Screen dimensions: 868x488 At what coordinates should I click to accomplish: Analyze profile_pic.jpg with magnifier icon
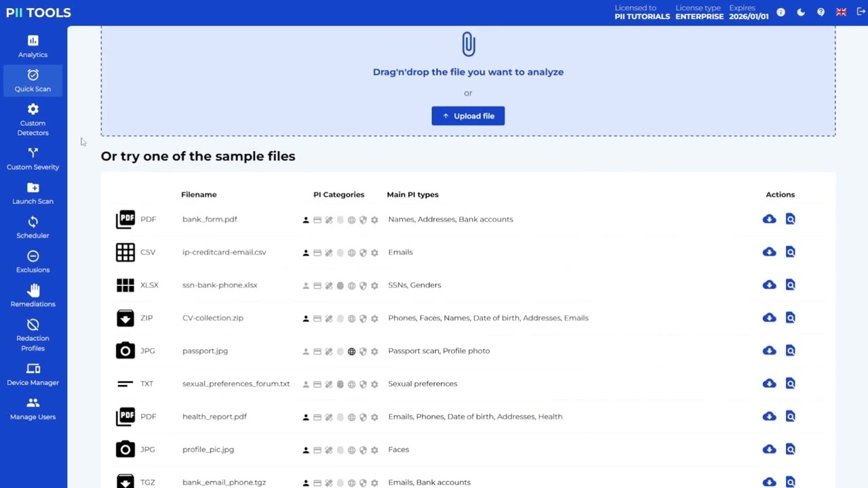[x=790, y=449]
